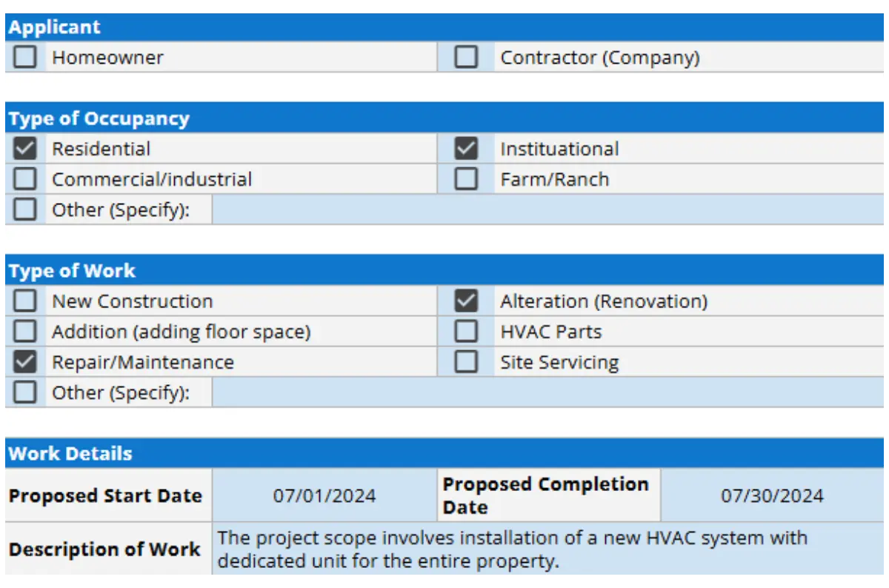This screenshot has height=588, width=889.
Task: Check Other (Specify) under Type of Work
Action: point(25,392)
